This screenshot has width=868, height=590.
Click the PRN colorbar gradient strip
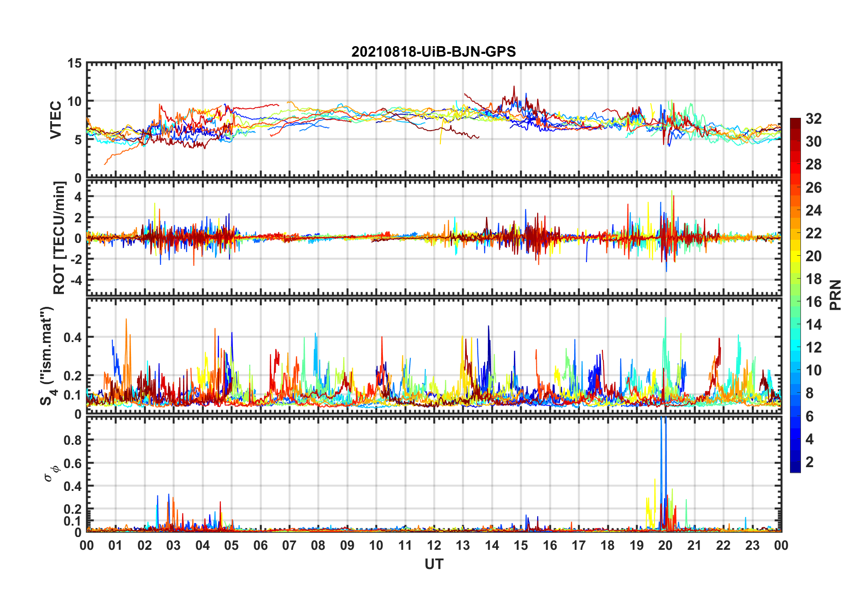click(795, 295)
